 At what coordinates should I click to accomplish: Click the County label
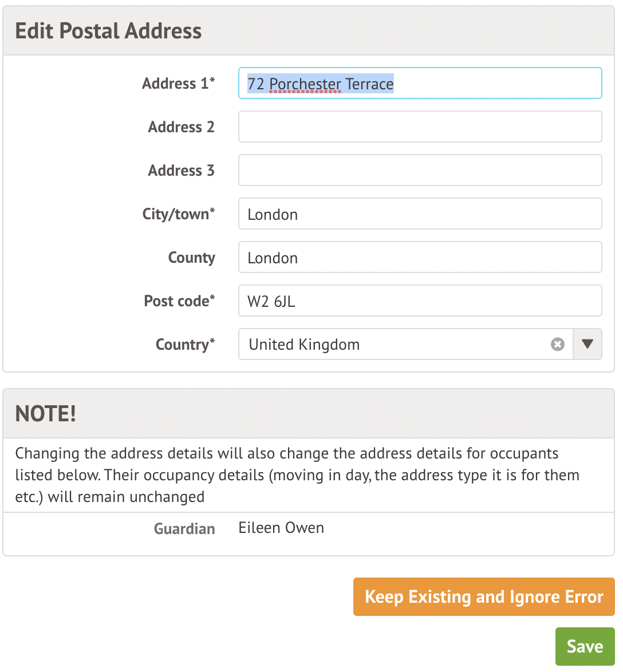[191, 258]
